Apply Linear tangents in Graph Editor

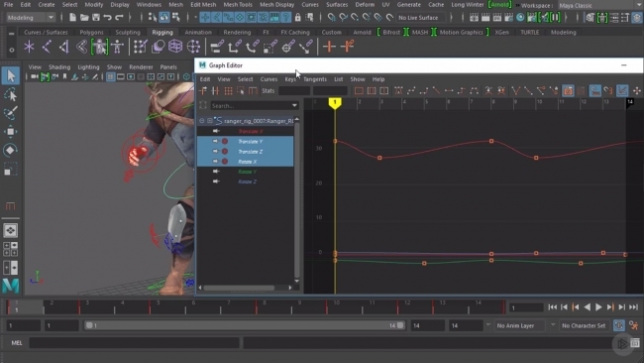(x=436, y=91)
